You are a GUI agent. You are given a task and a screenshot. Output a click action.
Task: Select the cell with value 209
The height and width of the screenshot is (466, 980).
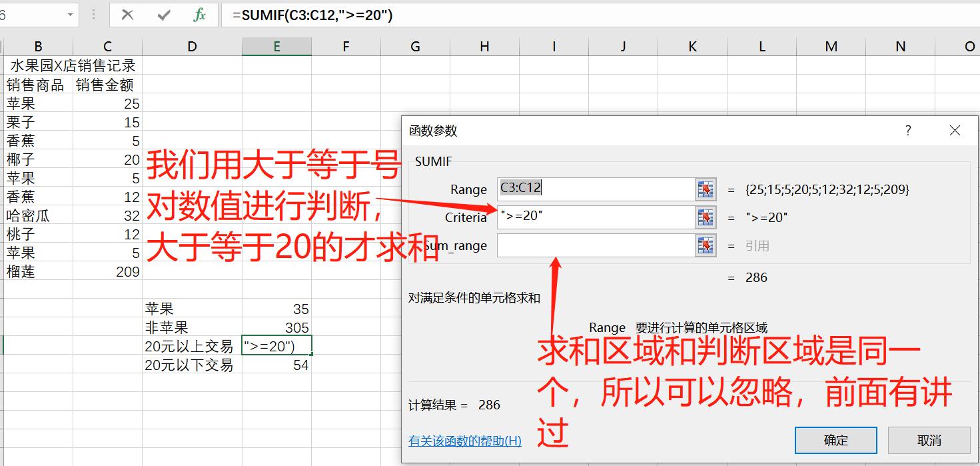pos(107,271)
